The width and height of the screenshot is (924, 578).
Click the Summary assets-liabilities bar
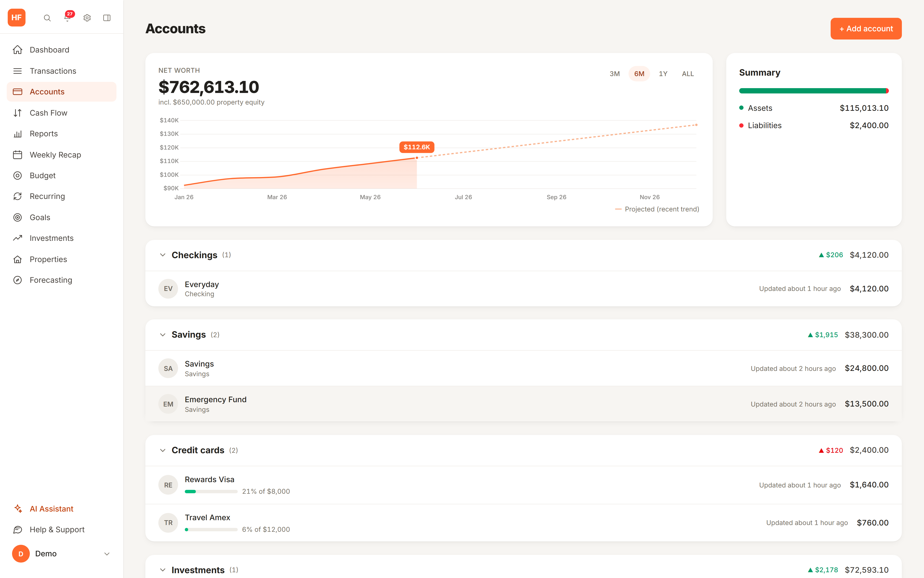814,91
